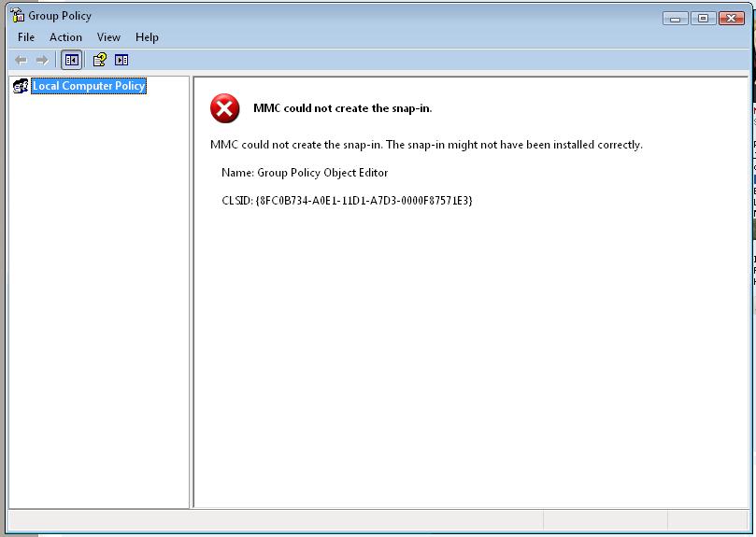The image size is (756, 537).
Task: Maximize the Group Policy window
Action: (703, 18)
